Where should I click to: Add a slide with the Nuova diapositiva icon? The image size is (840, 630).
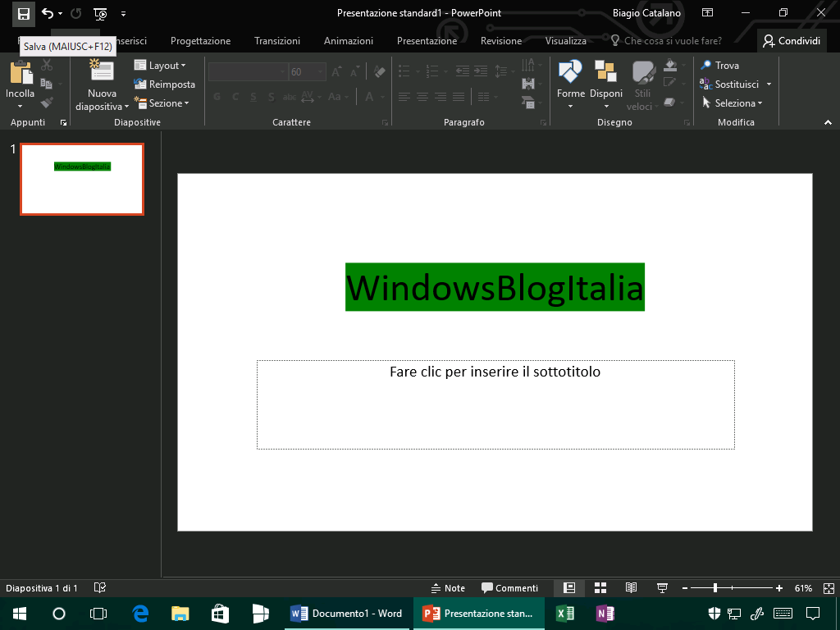tap(102, 72)
